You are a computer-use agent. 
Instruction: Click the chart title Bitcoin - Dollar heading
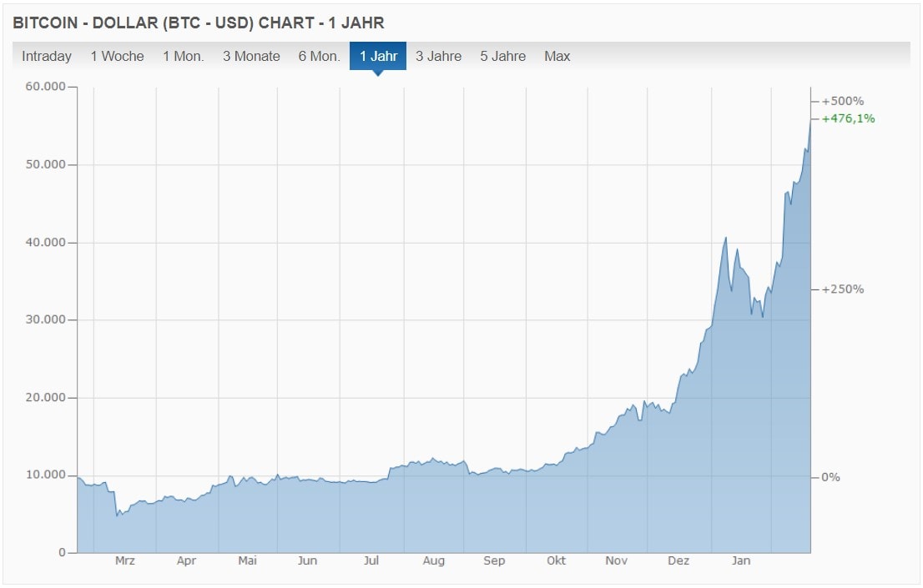(x=199, y=23)
